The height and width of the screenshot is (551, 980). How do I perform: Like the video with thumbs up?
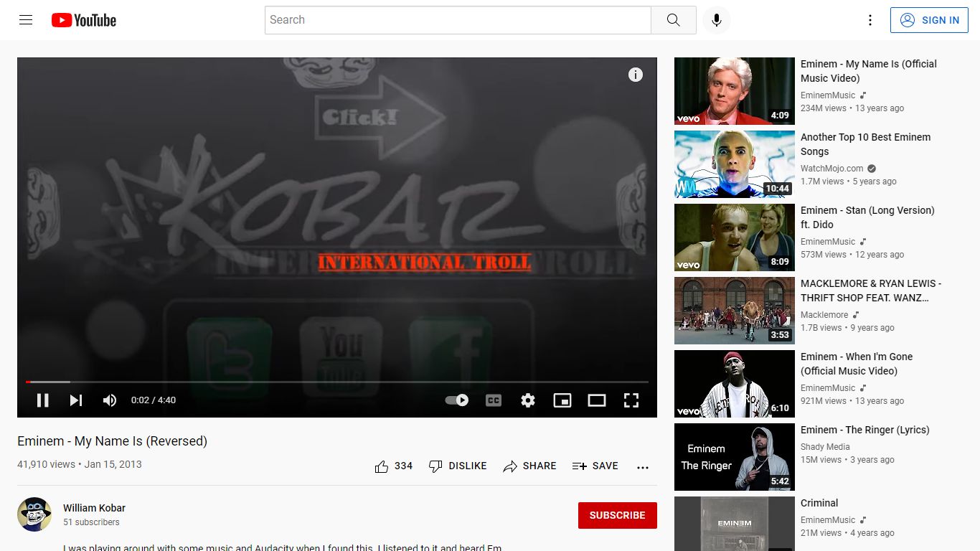[x=394, y=466]
